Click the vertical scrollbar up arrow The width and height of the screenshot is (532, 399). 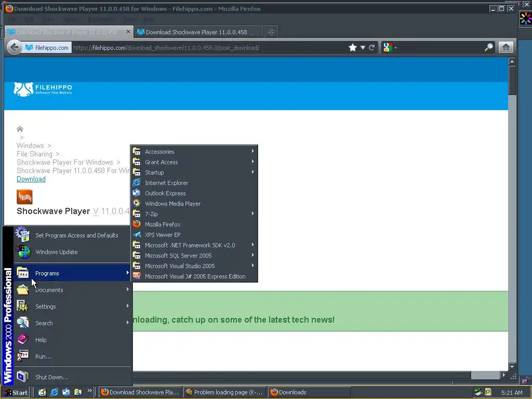point(512,61)
